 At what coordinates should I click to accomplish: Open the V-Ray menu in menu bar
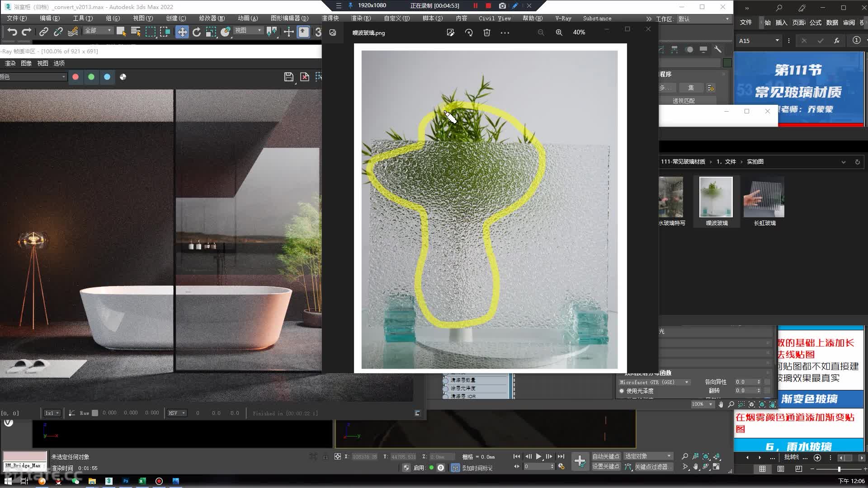[563, 19]
